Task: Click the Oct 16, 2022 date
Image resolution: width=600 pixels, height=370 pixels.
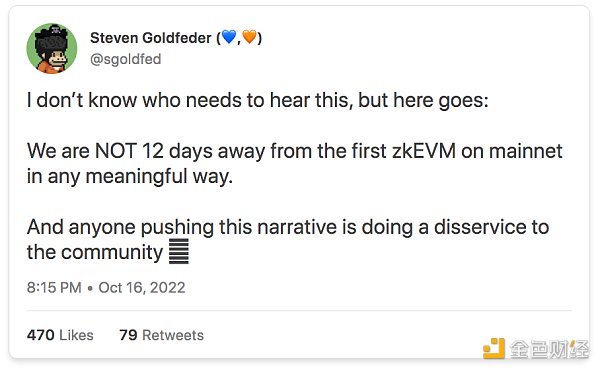Action: (x=142, y=287)
